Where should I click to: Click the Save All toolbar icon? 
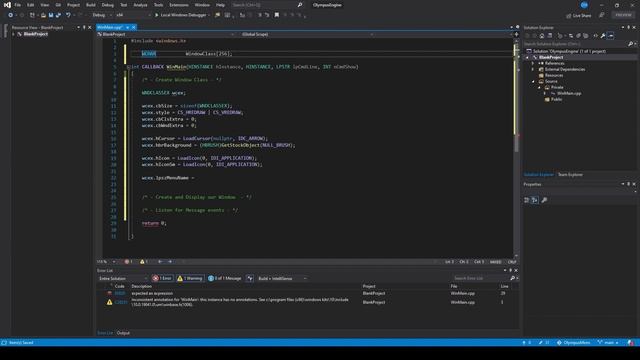58,15
